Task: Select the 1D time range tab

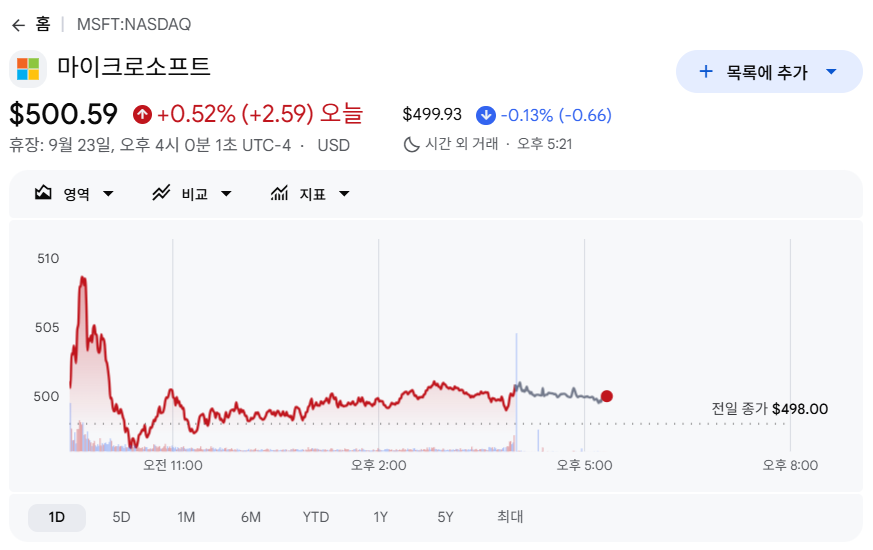Action: [x=57, y=517]
